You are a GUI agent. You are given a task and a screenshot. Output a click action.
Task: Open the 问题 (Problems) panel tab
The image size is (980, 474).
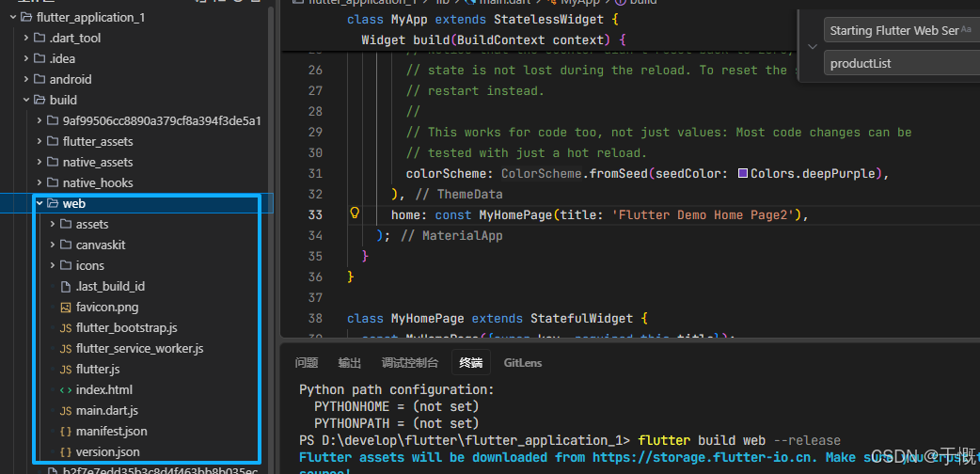coord(307,363)
